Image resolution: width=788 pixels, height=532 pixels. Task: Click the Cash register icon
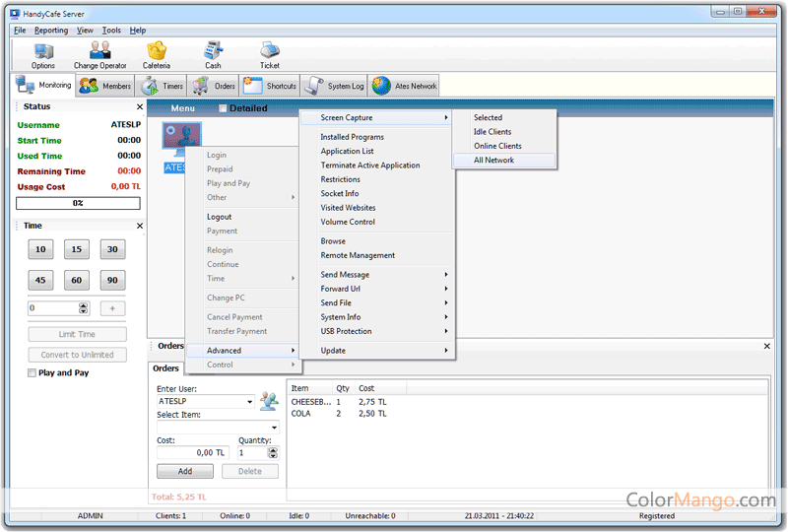pos(213,50)
